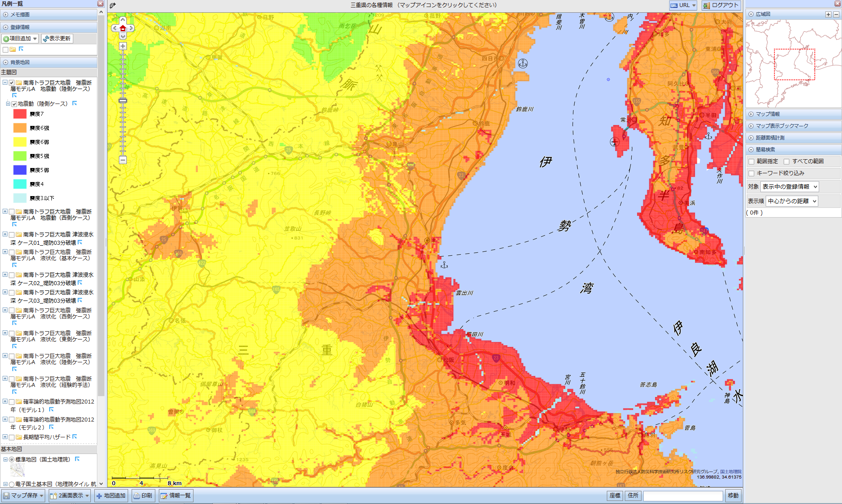Open the 対象 dropdown list
This screenshot has width=842, height=504.
[789, 187]
